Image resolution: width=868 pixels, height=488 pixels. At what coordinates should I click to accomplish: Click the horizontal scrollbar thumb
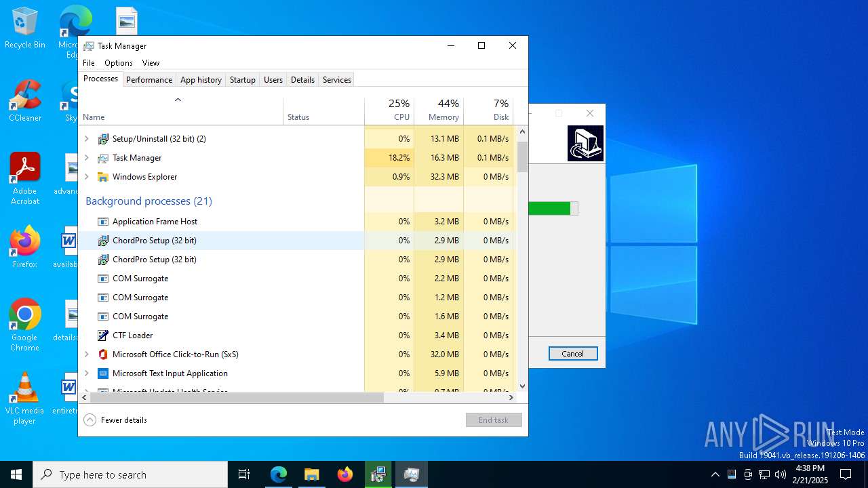[x=237, y=398]
